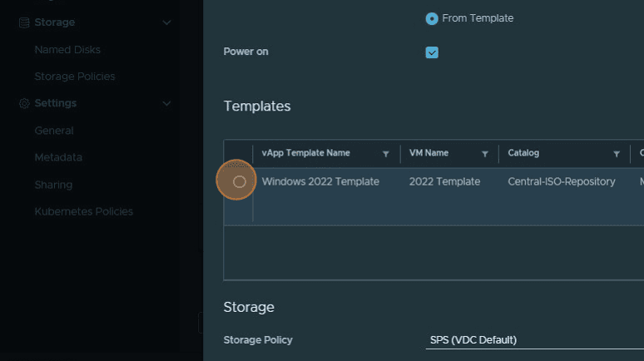Click the Windows 2022 Template cell
This screenshot has width=644, height=361.
pos(320,181)
